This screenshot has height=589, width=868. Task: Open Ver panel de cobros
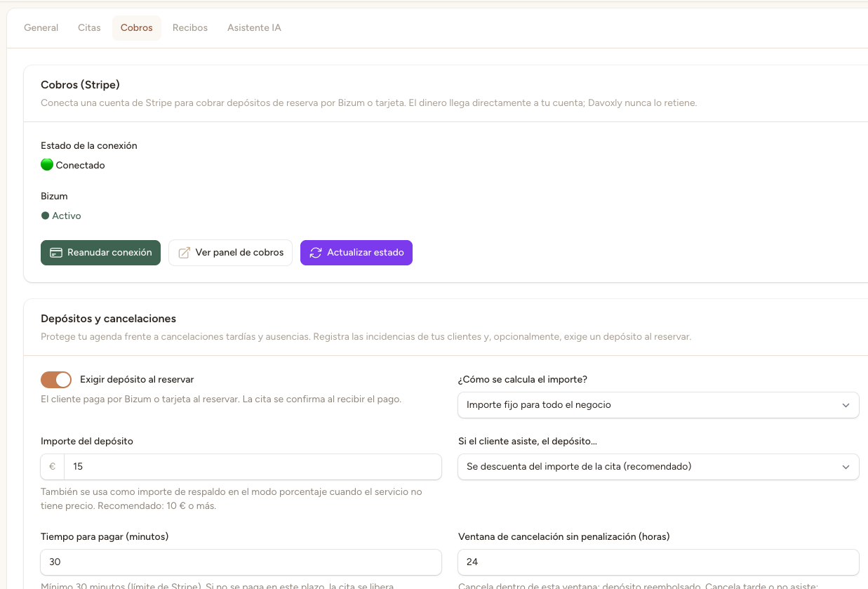coord(230,253)
